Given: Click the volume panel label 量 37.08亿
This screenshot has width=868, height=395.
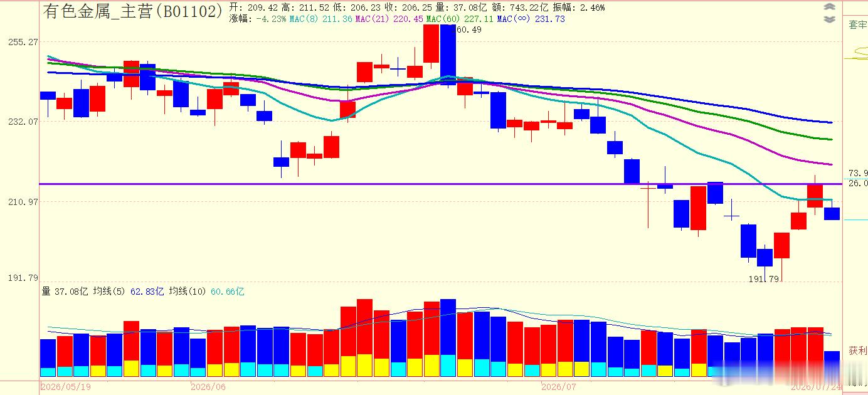Looking at the screenshot, I should (x=65, y=292).
